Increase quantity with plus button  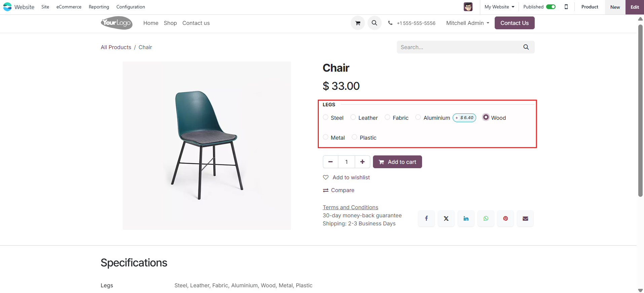(x=363, y=162)
